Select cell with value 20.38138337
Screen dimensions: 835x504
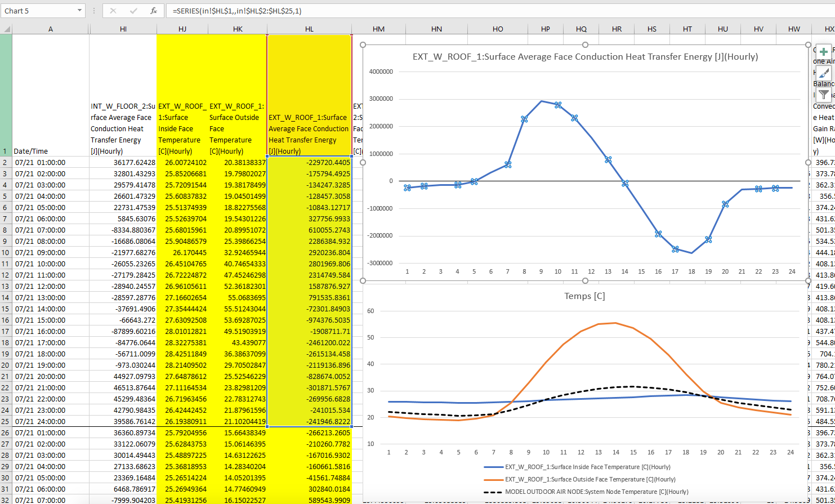pyautogui.click(x=237, y=162)
